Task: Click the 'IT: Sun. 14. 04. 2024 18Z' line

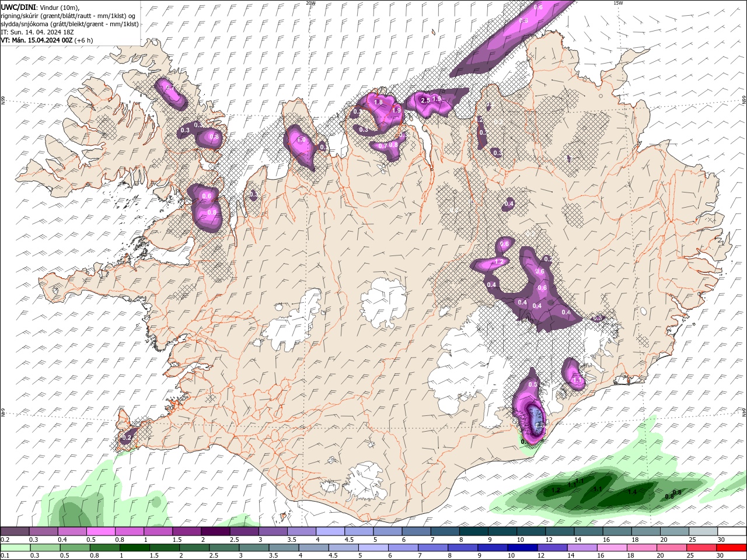Action: [37, 32]
